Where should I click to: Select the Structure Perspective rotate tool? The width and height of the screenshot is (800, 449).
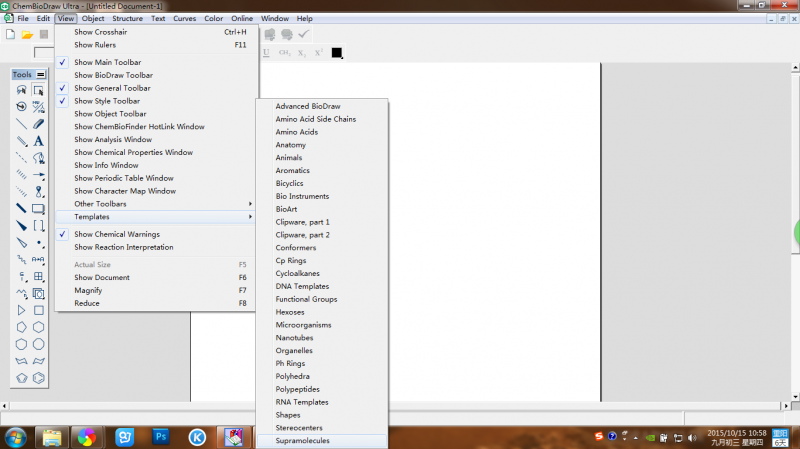click(21, 107)
